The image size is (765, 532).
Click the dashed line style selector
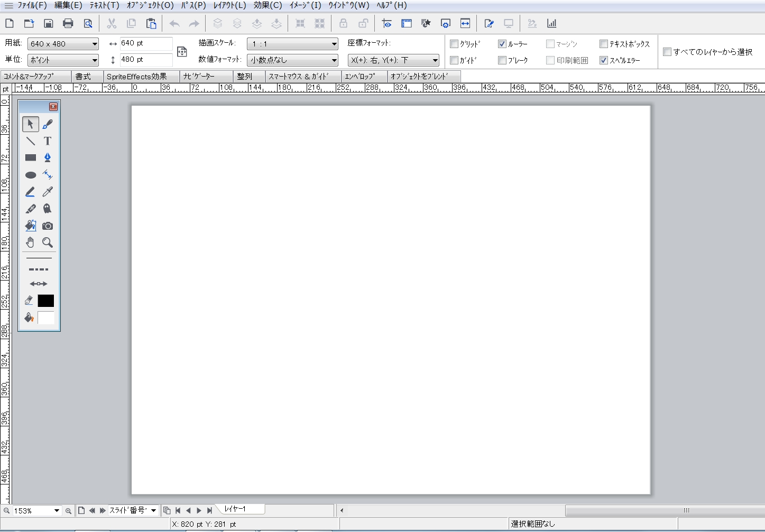(39, 269)
